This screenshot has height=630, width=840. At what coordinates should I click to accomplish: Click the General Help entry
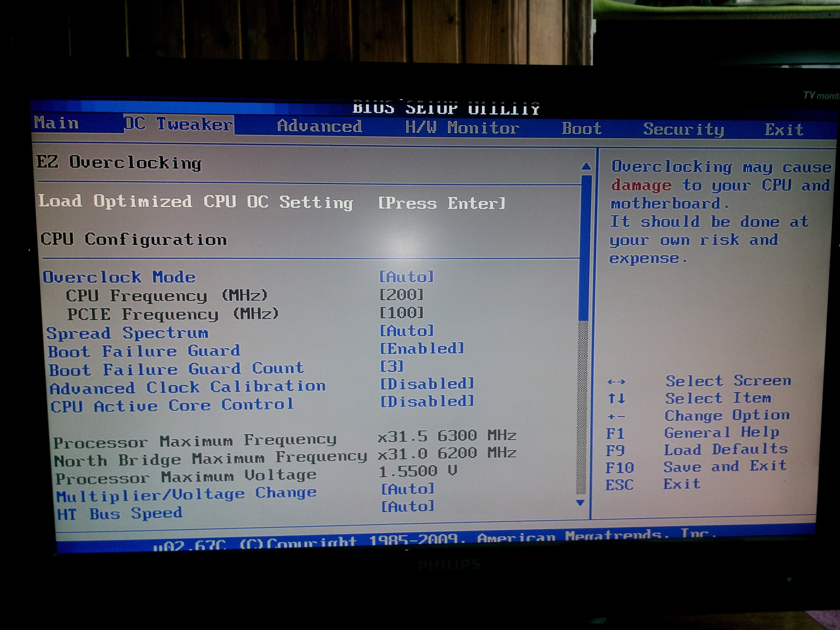click(x=721, y=433)
